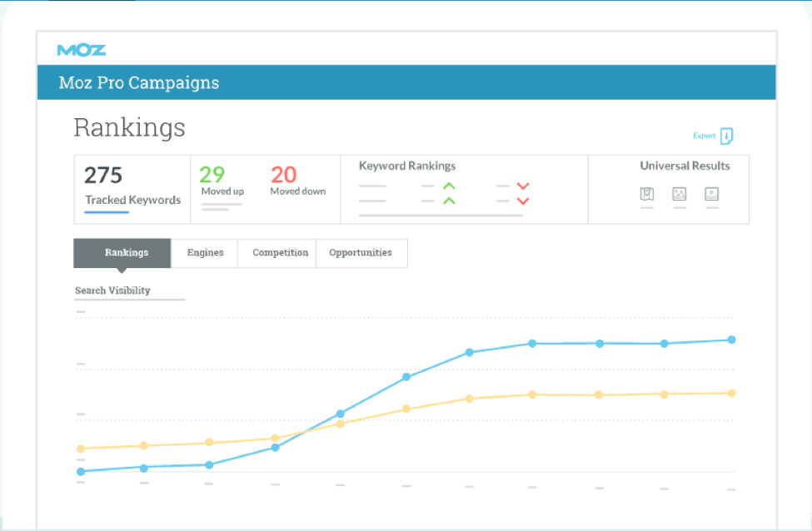Click the Moz Pro Campaigns header bar
The width and height of the screenshot is (812, 531).
(138, 82)
